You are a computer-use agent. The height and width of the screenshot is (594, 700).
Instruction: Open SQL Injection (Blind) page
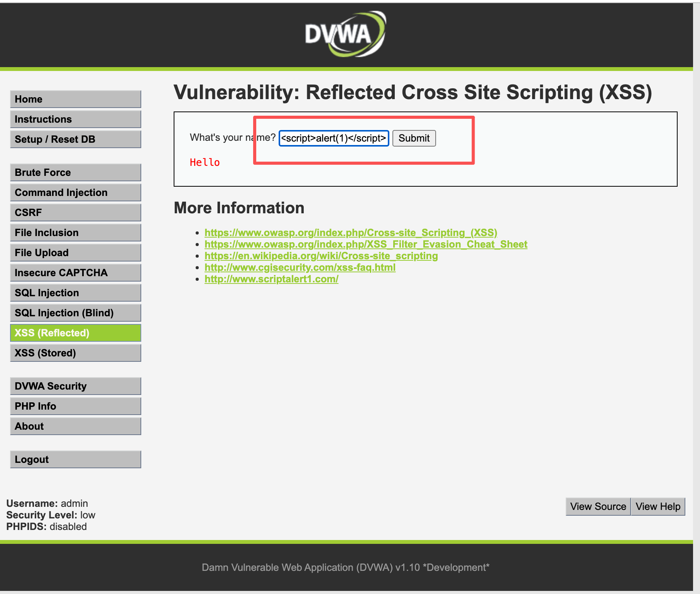(76, 313)
